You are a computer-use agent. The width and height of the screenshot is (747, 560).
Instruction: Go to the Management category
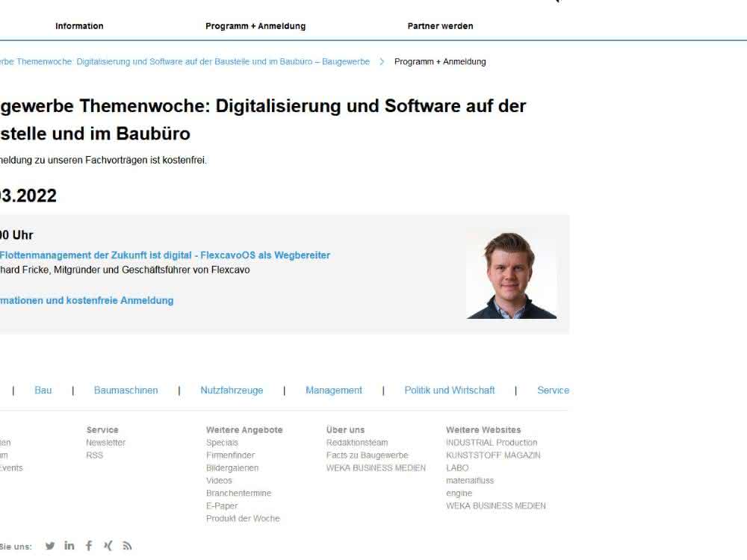(x=334, y=391)
